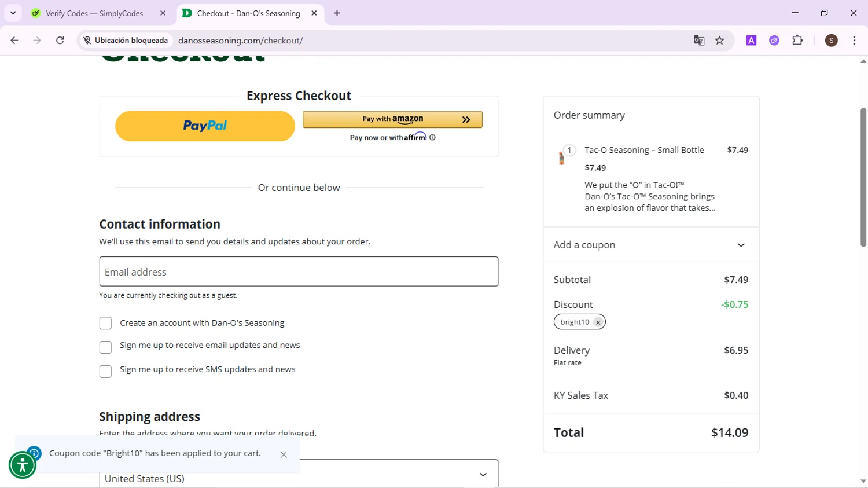
Task: Click the Ubicación bloqueada location chip
Action: tap(126, 41)
